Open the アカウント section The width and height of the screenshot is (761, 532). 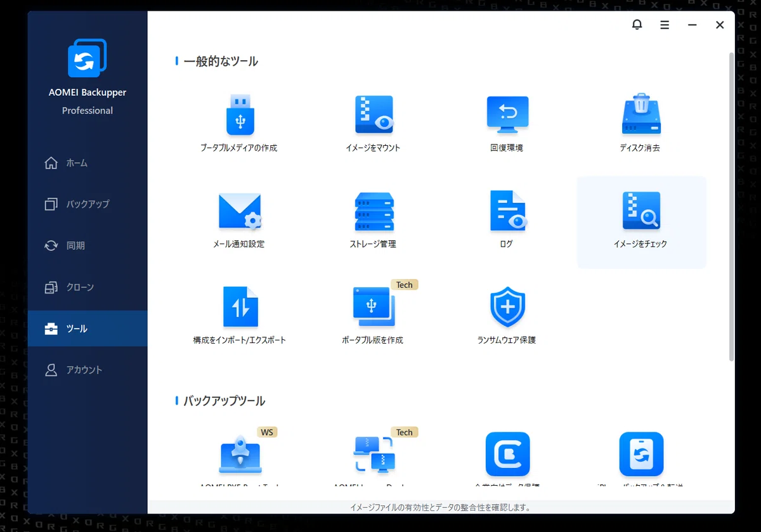pos(88,370)
